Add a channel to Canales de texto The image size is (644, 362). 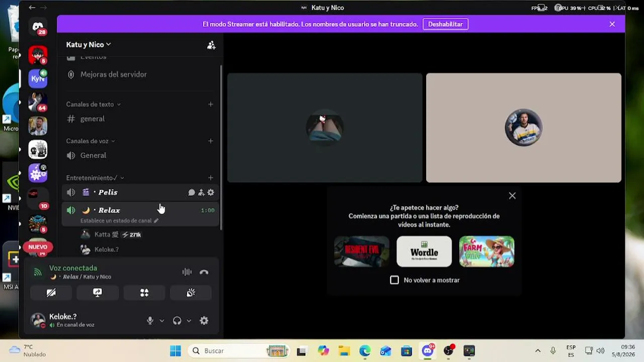[x=211, y=105]
